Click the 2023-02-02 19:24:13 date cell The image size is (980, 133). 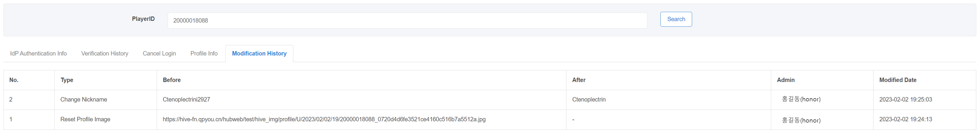905,119
